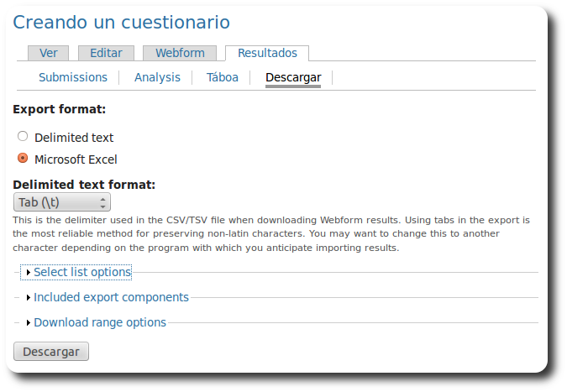Open the Delimited text format dropdown
This screenshot has width=567, height=392.
[62, 203]
